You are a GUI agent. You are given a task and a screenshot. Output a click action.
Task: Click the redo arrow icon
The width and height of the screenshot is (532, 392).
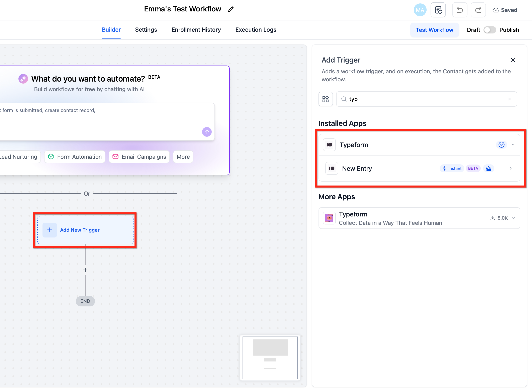pyautogui.click(x=478, y=10)
